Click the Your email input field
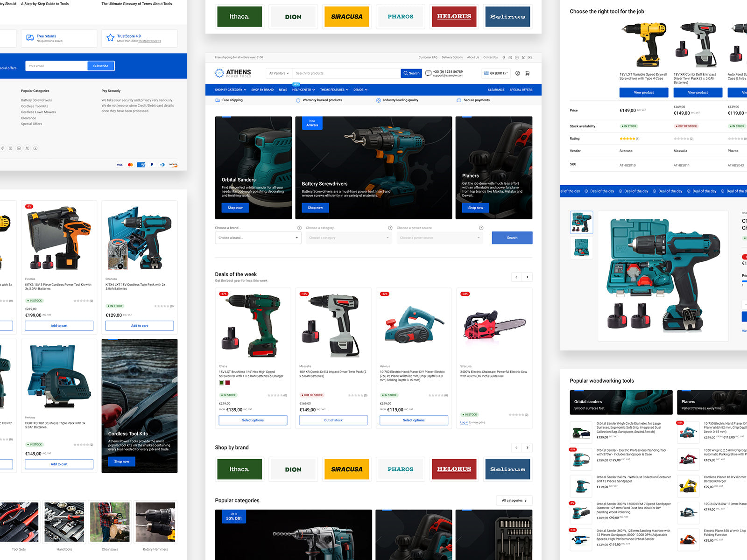 tap(56, 66)
